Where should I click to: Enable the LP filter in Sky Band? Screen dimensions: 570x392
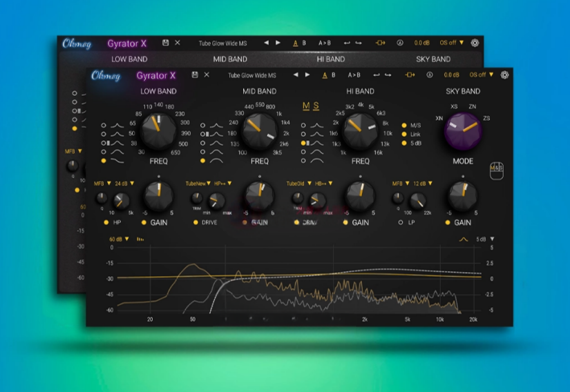pyautogui.click(x=401, y=222)
